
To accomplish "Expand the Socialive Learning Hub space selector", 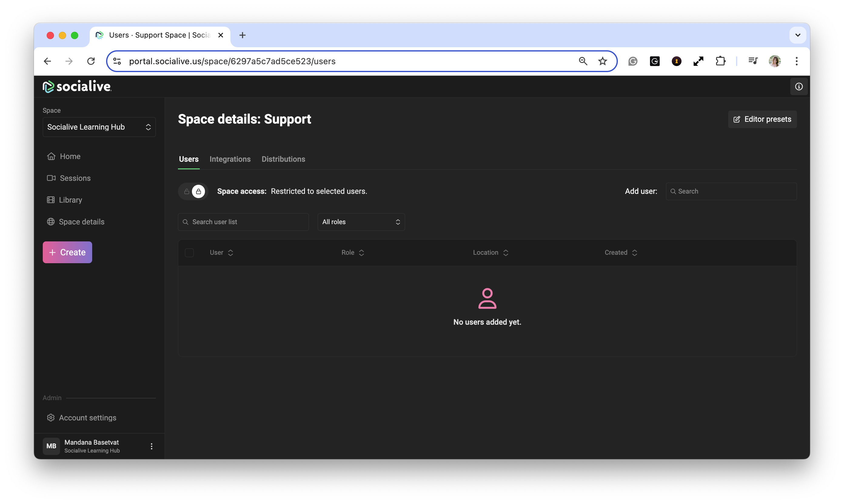I will click(x=99, y=127).
